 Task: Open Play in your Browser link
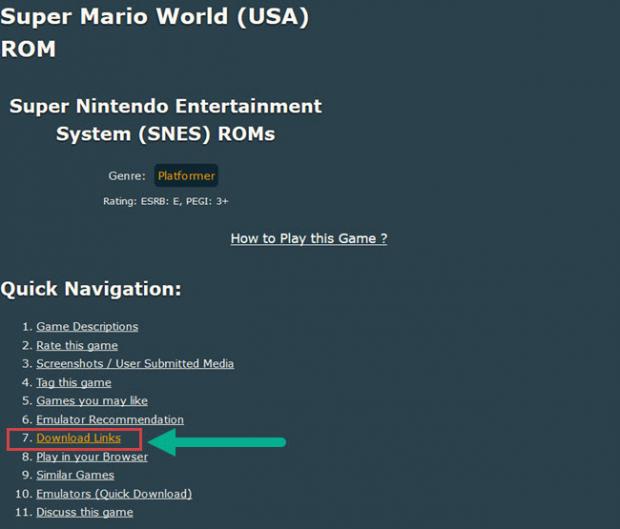pos(92,457)
